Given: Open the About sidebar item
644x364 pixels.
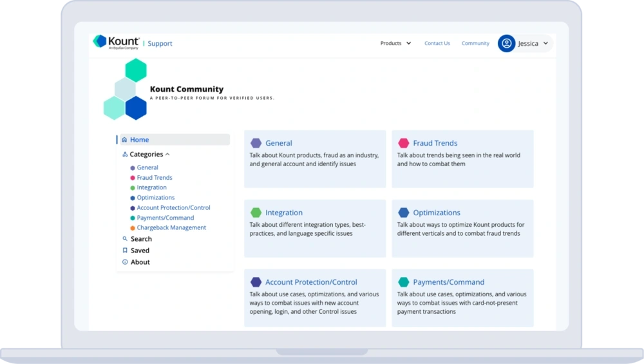Looking at the screenshot, I should tap(140, 262).
